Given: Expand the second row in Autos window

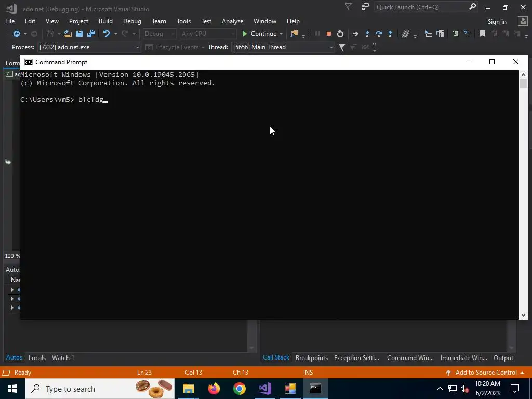Looking at the screenshot, I should coord(12,299).
